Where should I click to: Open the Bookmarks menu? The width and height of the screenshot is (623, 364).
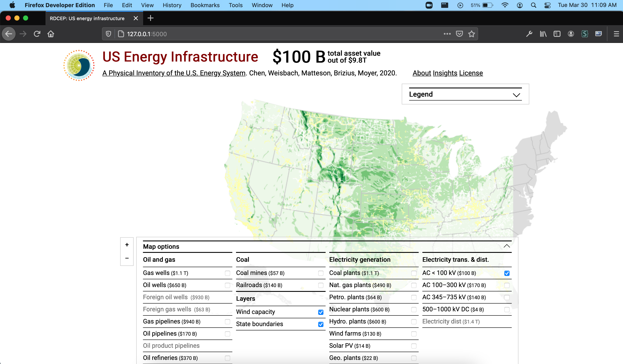[205, 5]
